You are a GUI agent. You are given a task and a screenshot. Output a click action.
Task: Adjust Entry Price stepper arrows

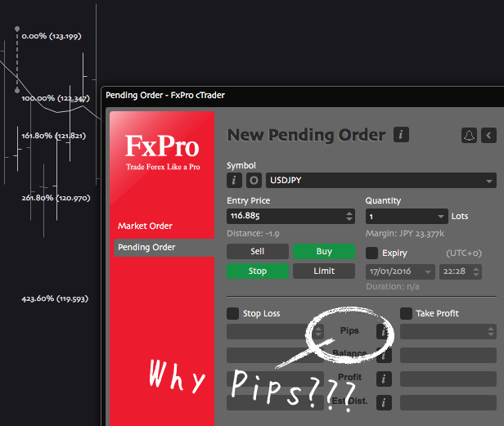[349, 216]
